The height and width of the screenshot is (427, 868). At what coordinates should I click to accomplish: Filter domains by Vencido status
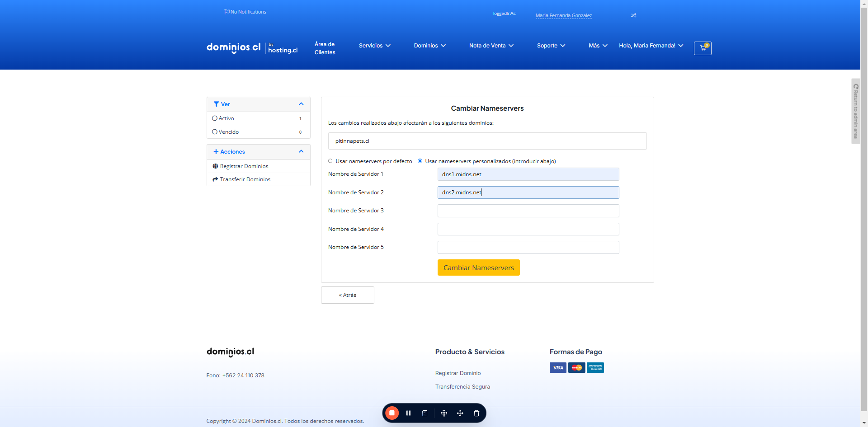coord(258,132)
